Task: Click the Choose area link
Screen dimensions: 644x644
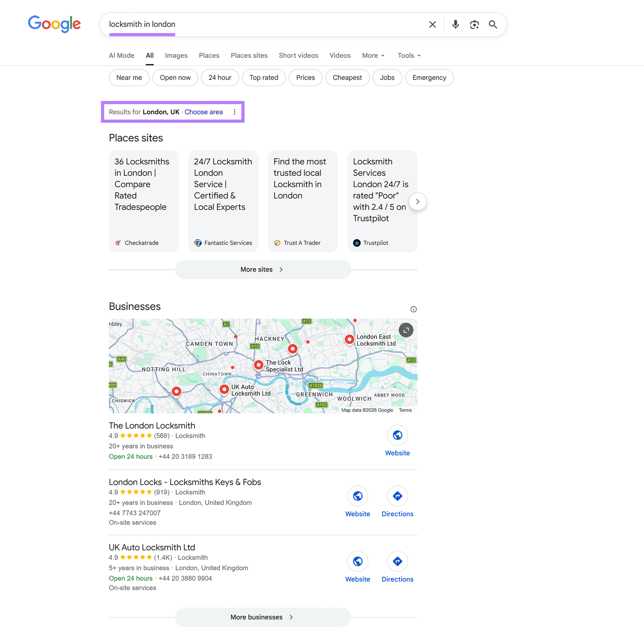Action: pyautogui.click(x=204, y=112)
